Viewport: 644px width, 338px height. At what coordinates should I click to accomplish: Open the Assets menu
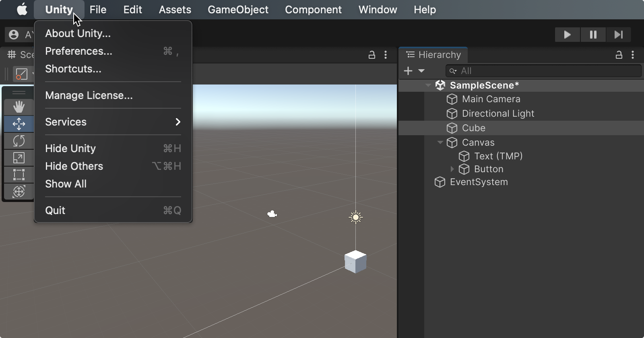tap(175, 10)
